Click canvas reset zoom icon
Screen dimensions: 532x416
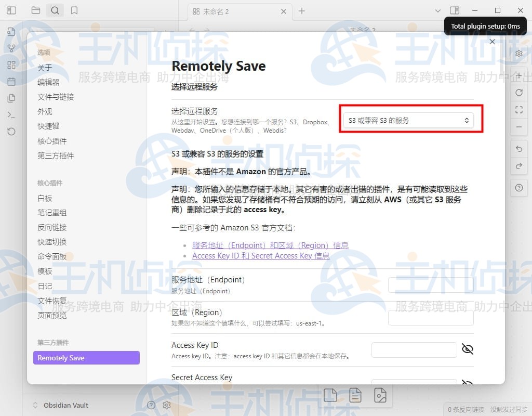click(x=519, y=93)
